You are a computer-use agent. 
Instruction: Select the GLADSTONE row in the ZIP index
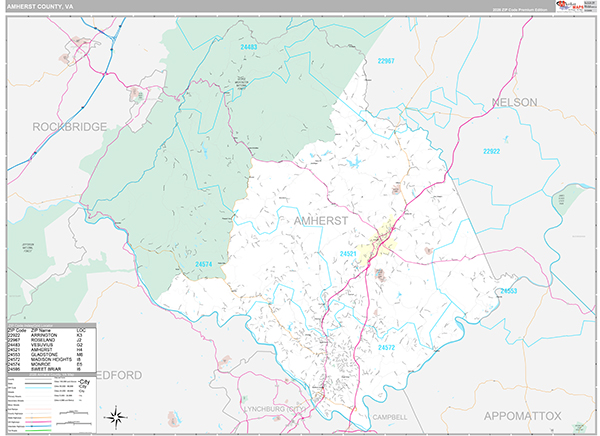[x=52, y=354]
